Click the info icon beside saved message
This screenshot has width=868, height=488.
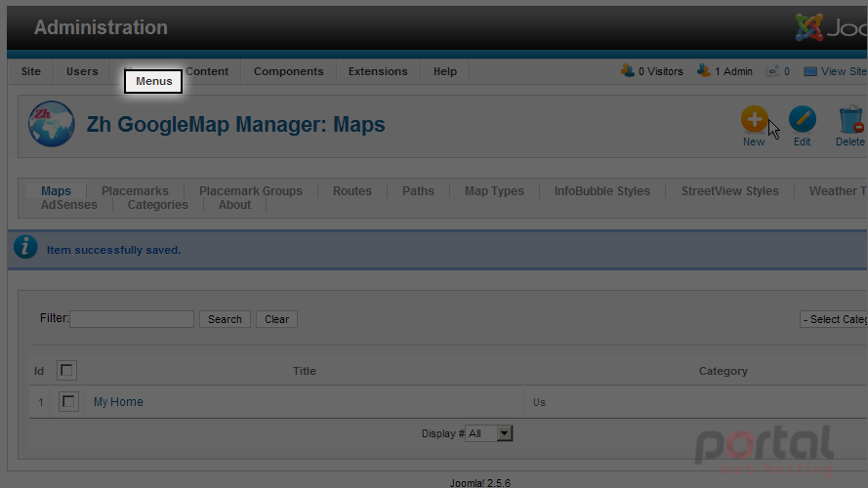25,247
